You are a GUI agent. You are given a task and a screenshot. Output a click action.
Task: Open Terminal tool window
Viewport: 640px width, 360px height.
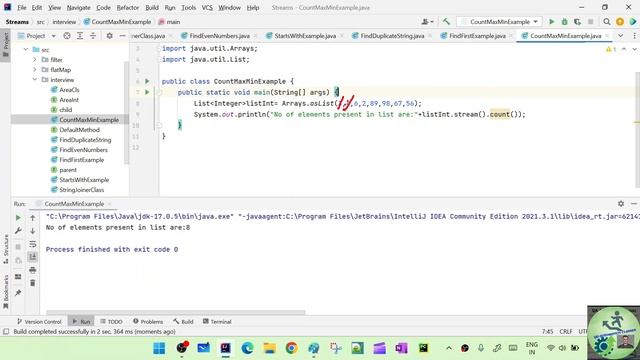tap(217, 322)
